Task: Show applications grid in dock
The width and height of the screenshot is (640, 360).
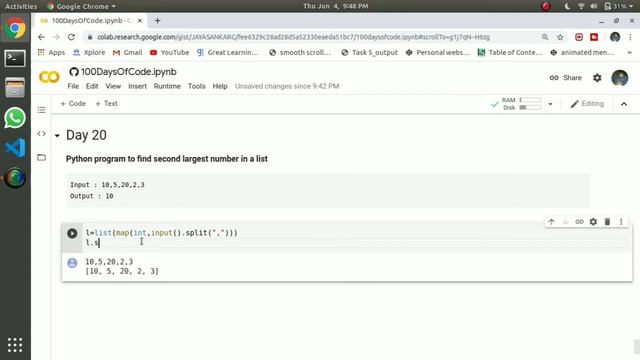Action: click(x=15, y=345)
